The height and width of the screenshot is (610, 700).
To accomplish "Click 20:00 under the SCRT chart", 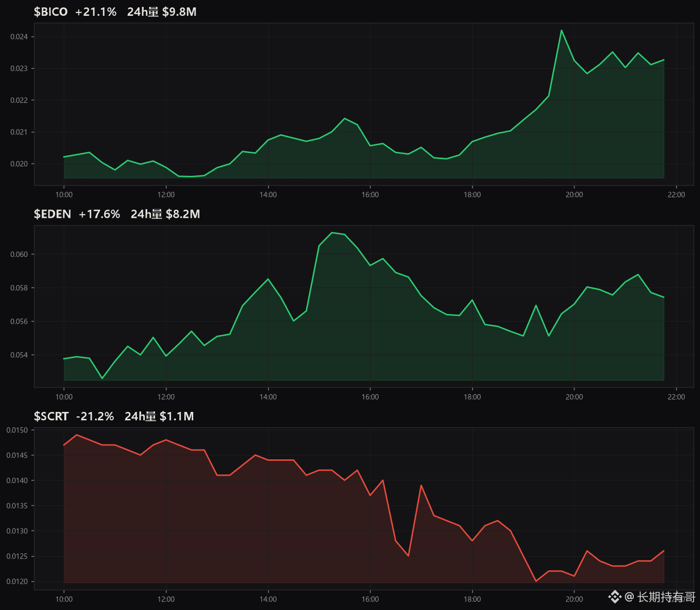I will click(574, 599).
